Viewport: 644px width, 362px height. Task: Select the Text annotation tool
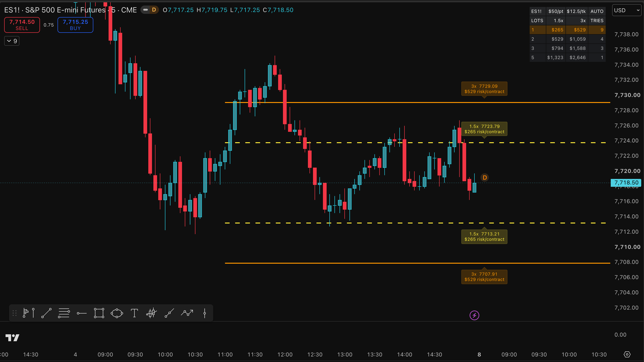[134, 313]
